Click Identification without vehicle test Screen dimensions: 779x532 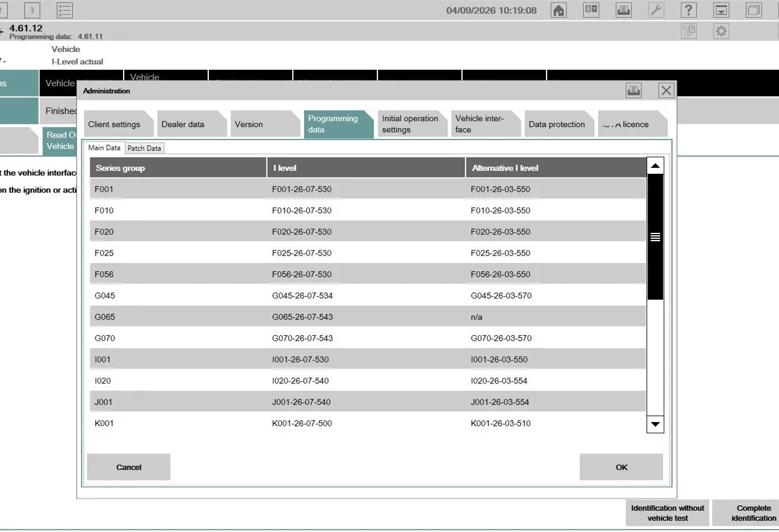[x=667, y=513]
